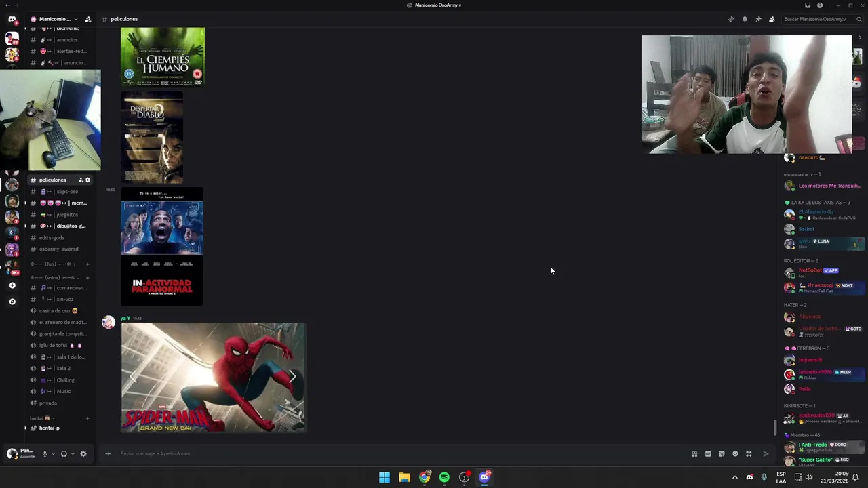The height and width of the screenshot is (488, 868).
Task: Join casita de oso voice channel
Action: (60, 310)
